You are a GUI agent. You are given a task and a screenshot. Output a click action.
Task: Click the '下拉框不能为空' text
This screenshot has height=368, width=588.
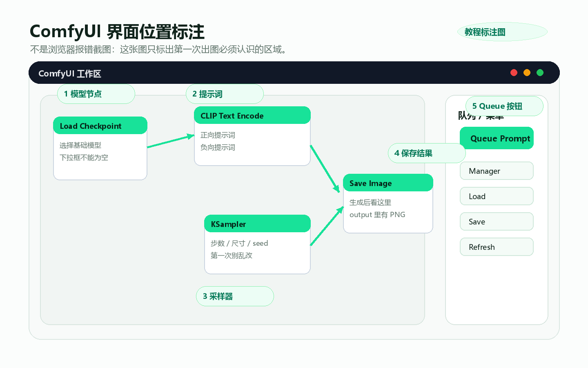[x=84, y=157]
